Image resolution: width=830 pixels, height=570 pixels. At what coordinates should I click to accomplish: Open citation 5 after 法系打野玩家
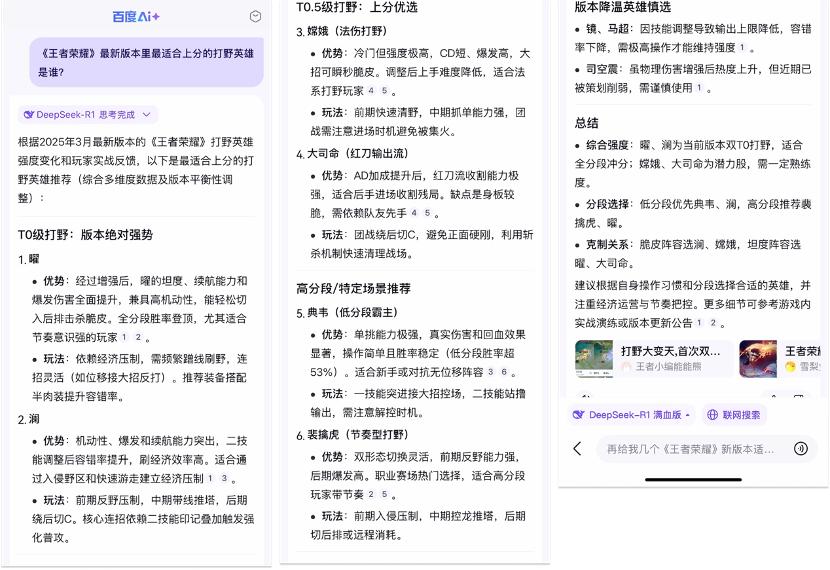pyautogui.click(x=384, y=91)
